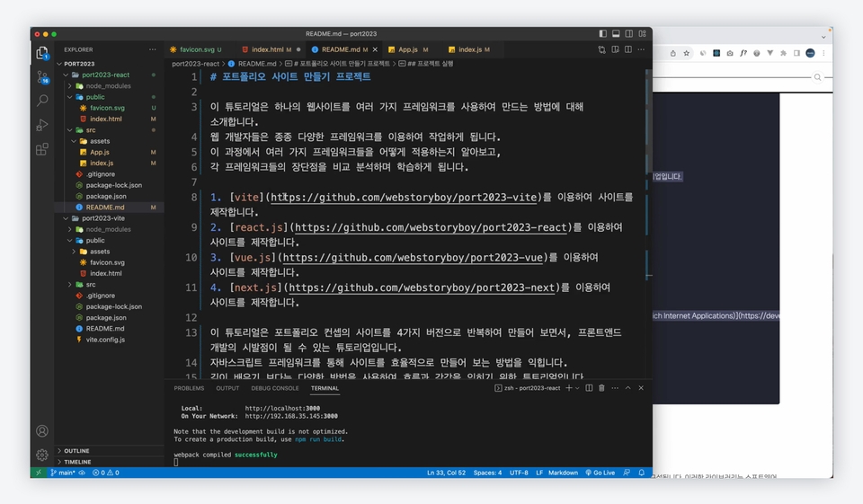The height and width of the screenshot is (504, 863).
Task: Click Go Live in the status bar
Action: click(x=600, y=473)
